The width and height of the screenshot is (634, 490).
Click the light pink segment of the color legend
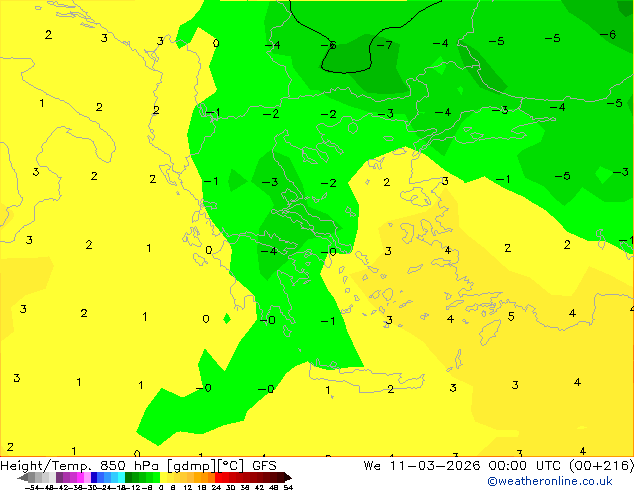tap(87, 477)
